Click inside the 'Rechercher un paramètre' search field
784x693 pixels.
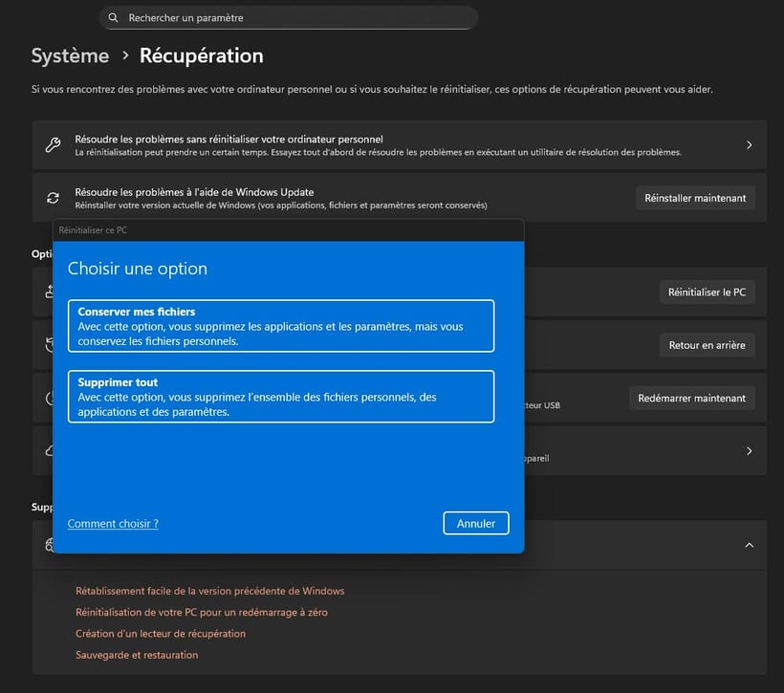tap(287, 17)
